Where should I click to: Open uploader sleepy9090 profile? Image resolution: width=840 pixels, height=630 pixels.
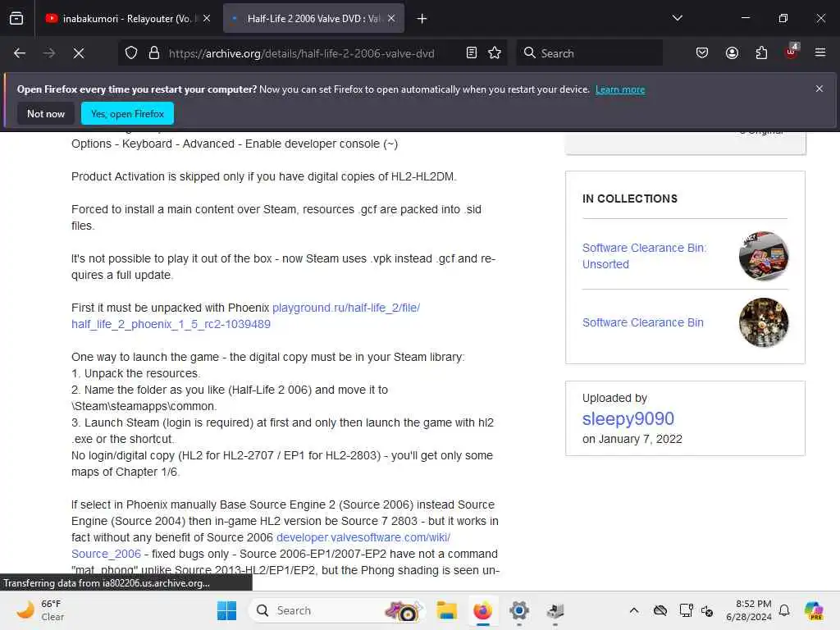coord(628,418)
